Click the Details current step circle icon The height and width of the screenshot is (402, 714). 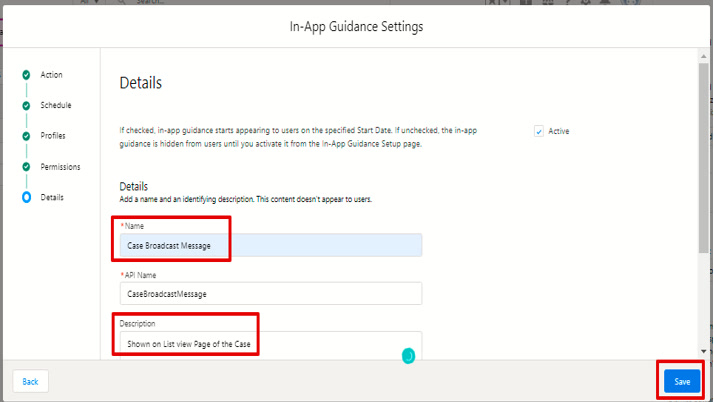pyautogui.click(x=26, y=198)
